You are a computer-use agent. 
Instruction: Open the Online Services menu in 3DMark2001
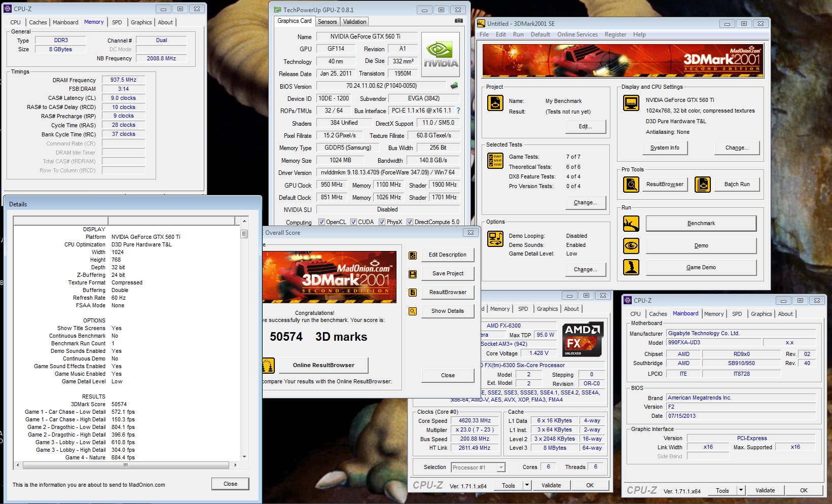click(x=577, y=34)
